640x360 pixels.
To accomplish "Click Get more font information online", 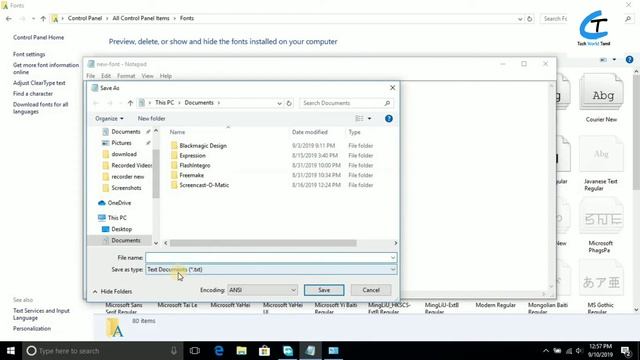I will click(46, 69).
